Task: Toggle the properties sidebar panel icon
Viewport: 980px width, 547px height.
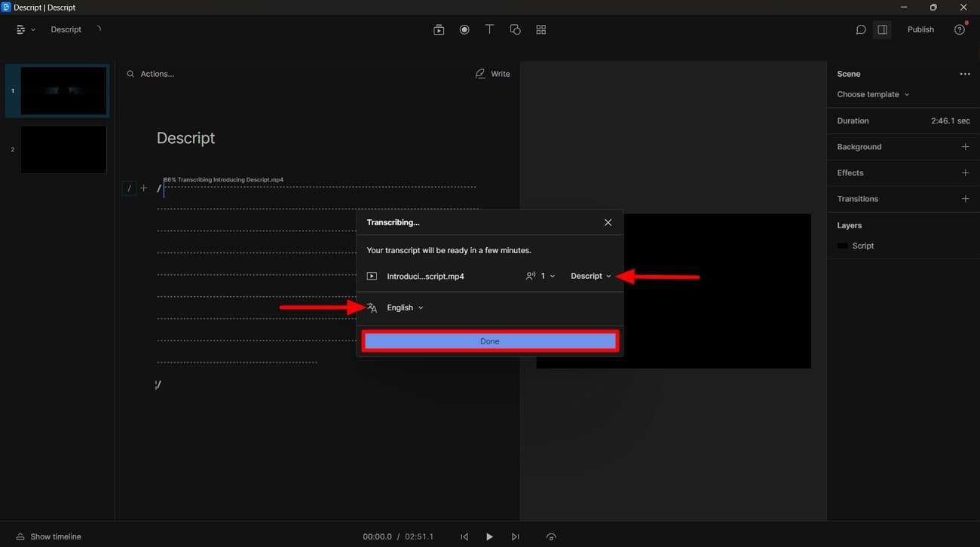Action: (882, 29)
